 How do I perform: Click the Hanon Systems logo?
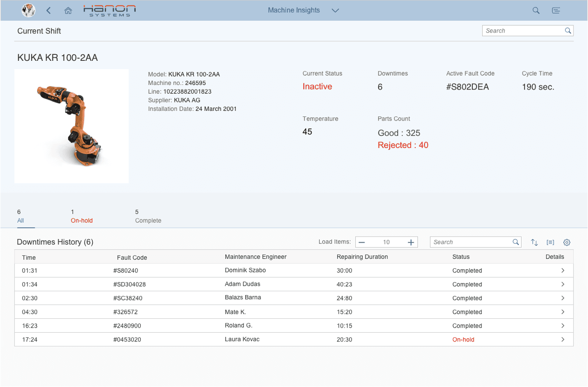110,10
